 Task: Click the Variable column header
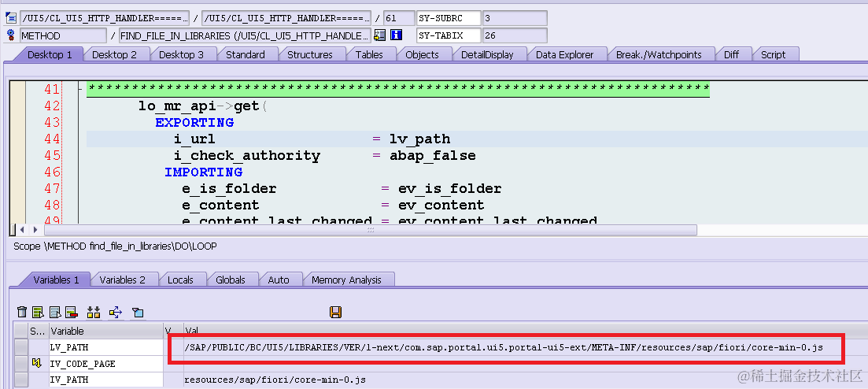pyautogui.click(x=106, y=331)
